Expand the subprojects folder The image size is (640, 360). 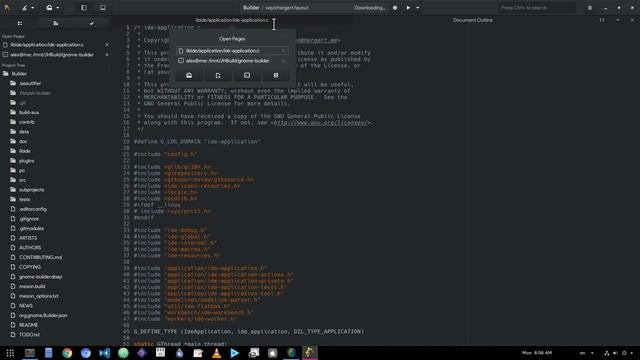31,190
